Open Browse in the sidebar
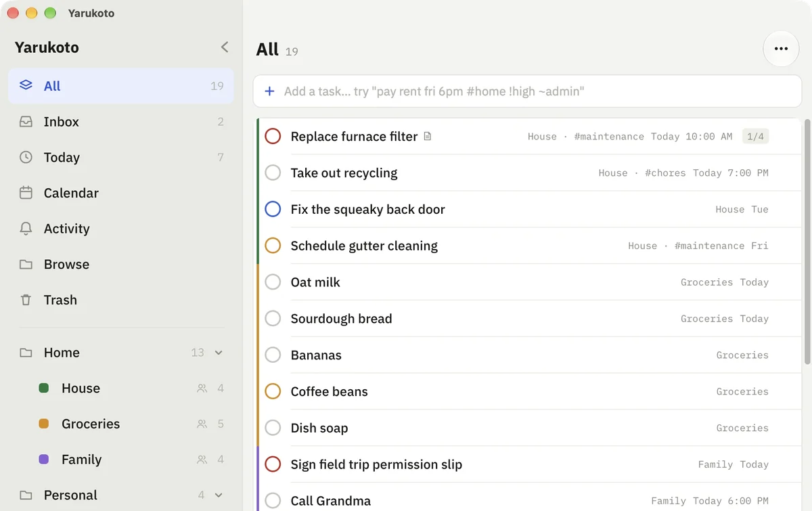 (x=121, y=264)
